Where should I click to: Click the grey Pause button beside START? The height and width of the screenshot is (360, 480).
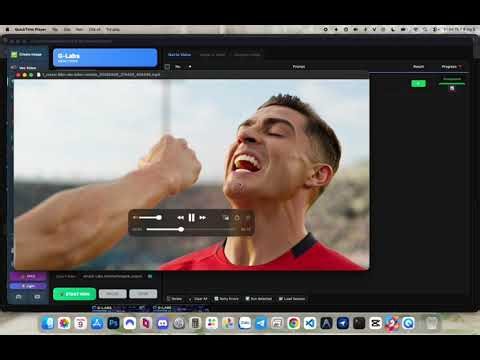pos(113,294)
